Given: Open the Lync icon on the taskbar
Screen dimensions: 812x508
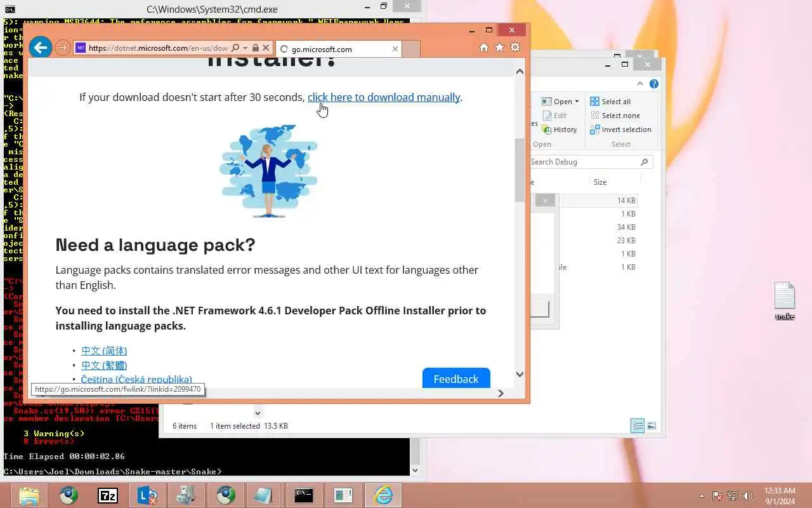Looking at the screenshot, I should [x=147, y=495].
